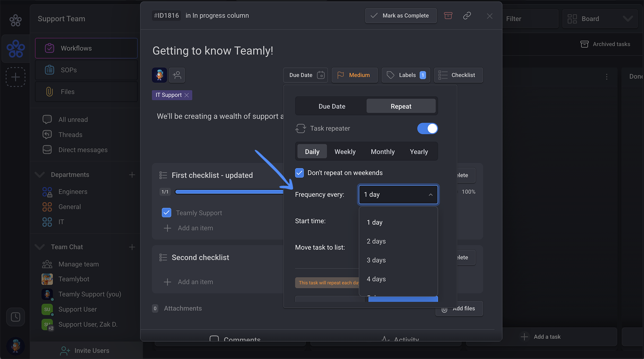Open Workflows section
644x359 pixels.
point(86,48)
